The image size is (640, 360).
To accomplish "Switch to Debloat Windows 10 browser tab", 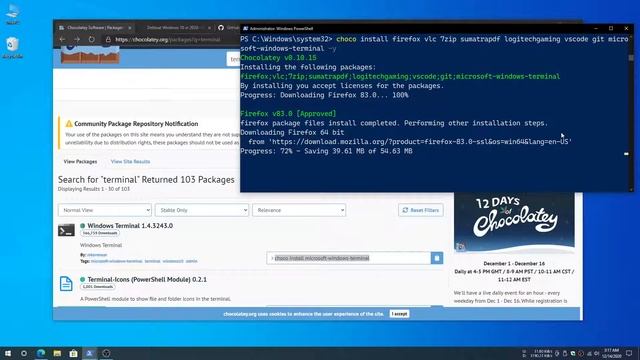I will click(173, 28).
